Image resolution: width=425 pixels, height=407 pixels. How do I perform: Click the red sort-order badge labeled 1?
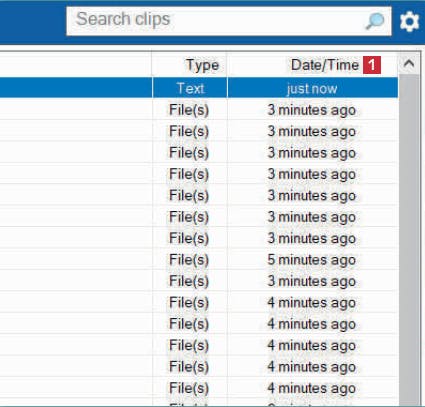(372, 65)
